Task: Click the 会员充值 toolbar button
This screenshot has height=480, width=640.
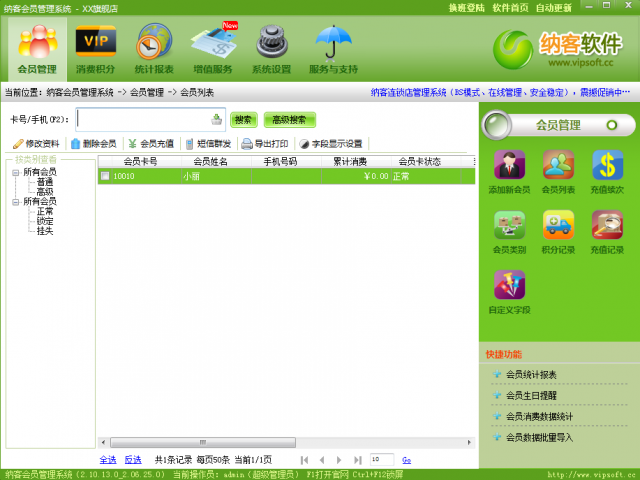Action: [151, 144]
